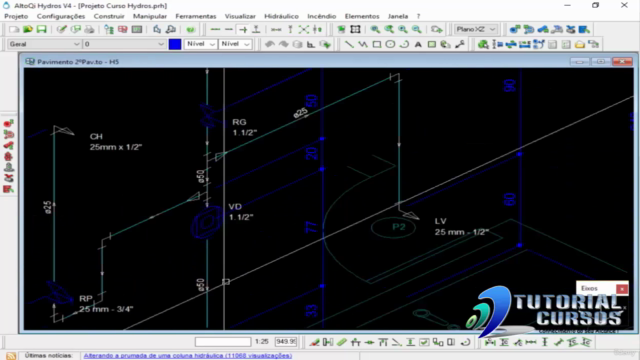Toggle the right-arrow mode button in toolbar
This screenshot has height=360, width=640.
(x=243, y=29)
